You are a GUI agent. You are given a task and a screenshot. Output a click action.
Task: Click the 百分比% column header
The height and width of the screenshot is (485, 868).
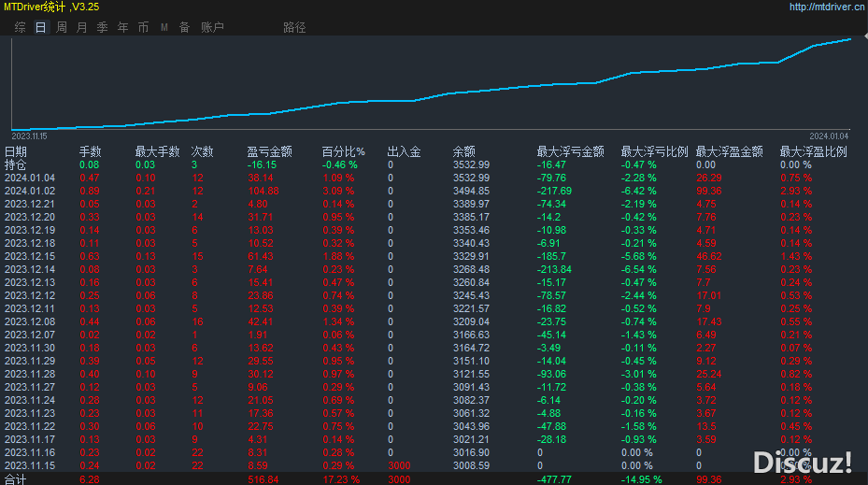coord(343,151)
